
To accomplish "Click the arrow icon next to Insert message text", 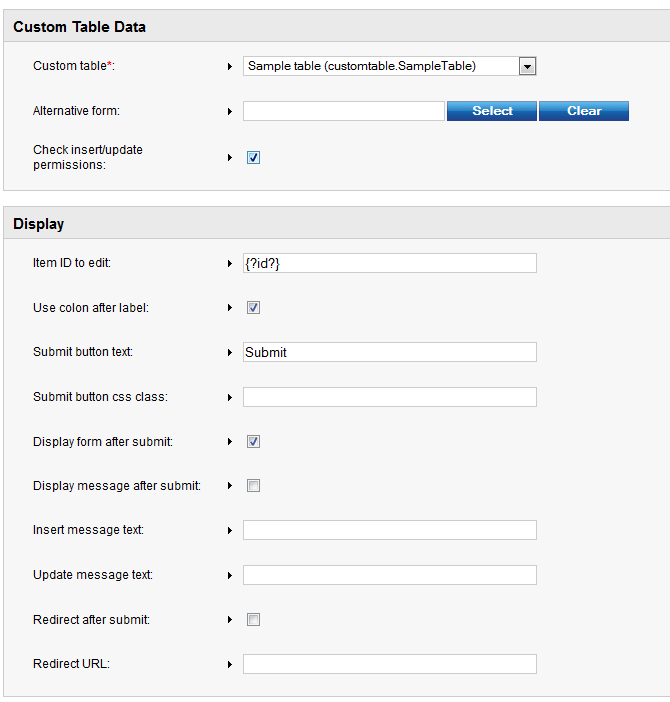I will (230, 531).
